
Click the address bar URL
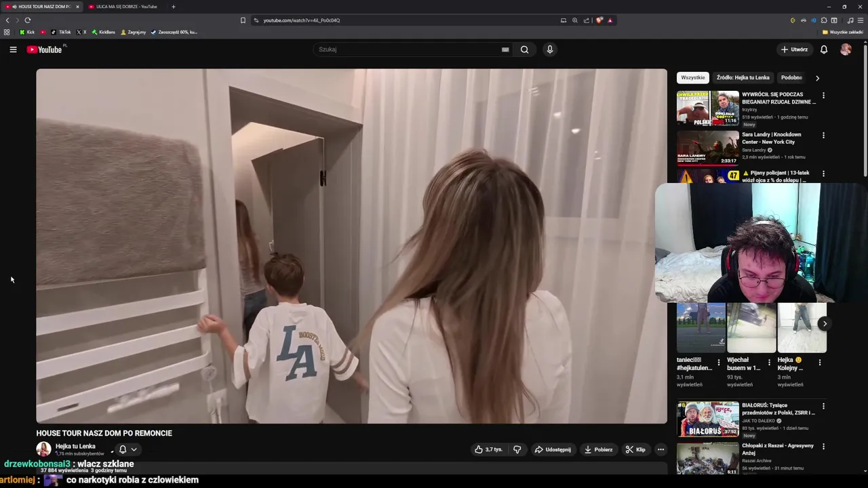[x=302, y=20]
